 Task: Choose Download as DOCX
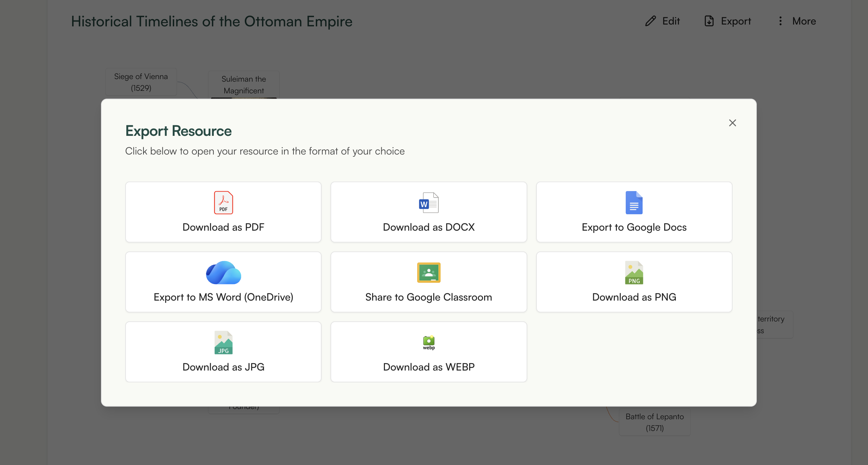point(429,212)
